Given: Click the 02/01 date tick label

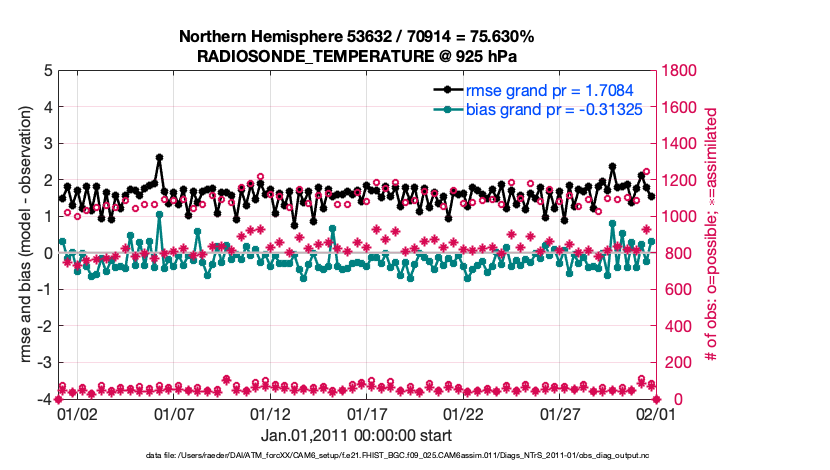Looking at the screenshot, I should tap(655, 413).
